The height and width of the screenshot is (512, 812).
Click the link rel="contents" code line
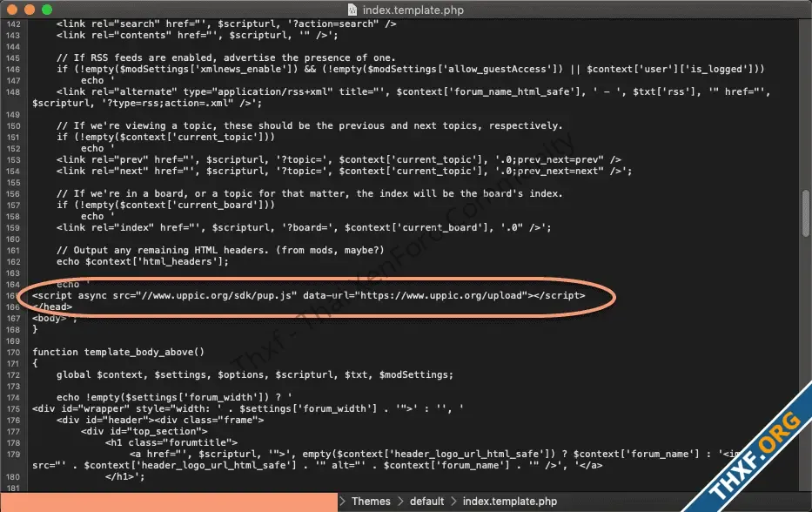pyautogui.click(x=197, y=35)
